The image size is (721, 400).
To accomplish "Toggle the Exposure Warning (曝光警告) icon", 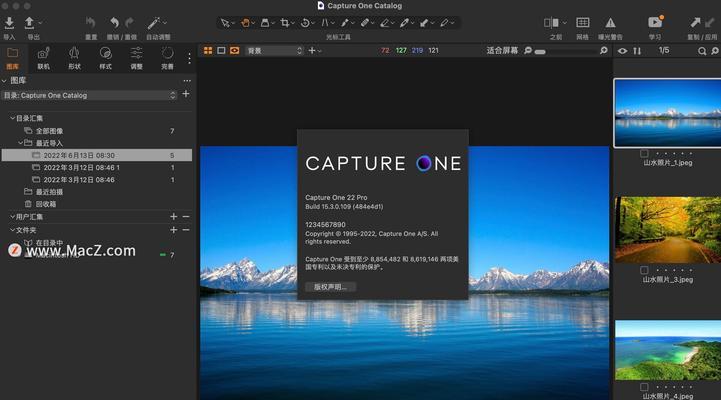I will [610, 23].
